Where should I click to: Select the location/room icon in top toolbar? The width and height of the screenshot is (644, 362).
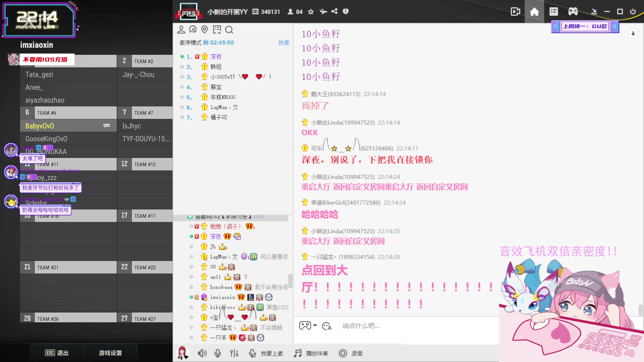pos(205,29)
